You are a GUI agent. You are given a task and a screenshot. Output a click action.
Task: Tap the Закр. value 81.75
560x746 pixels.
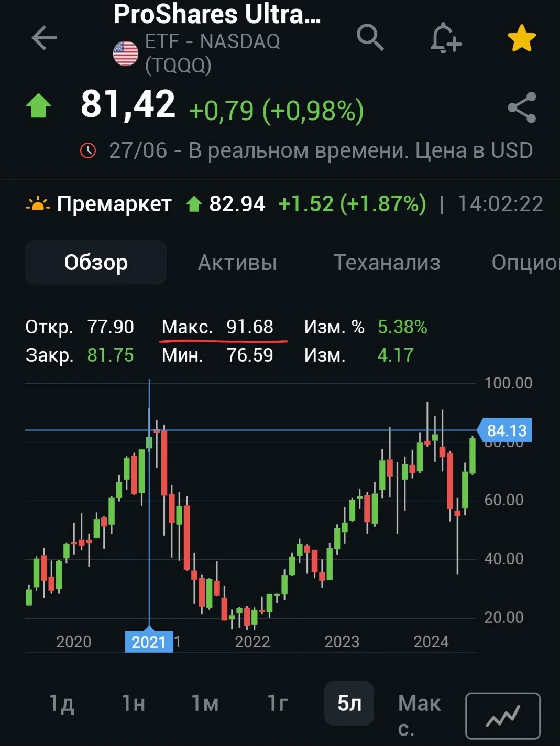click(x=111, y=355)
